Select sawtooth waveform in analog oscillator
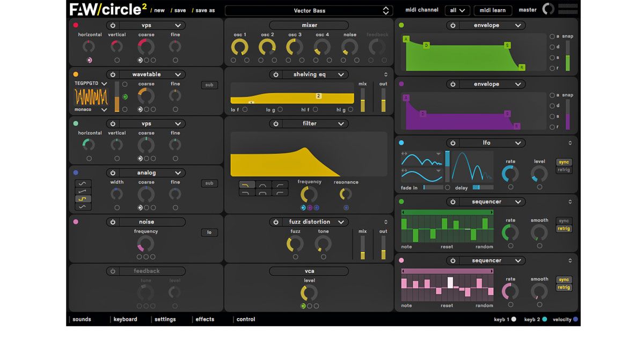The width and height of the screenshot is (644, 362). 83,191
